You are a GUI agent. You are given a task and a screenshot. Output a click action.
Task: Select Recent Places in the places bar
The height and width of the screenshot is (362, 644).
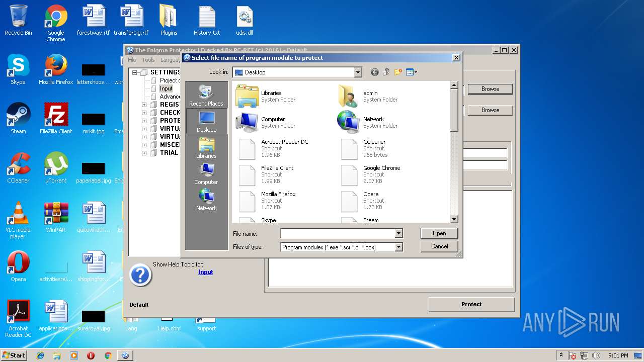click(206, 95)
